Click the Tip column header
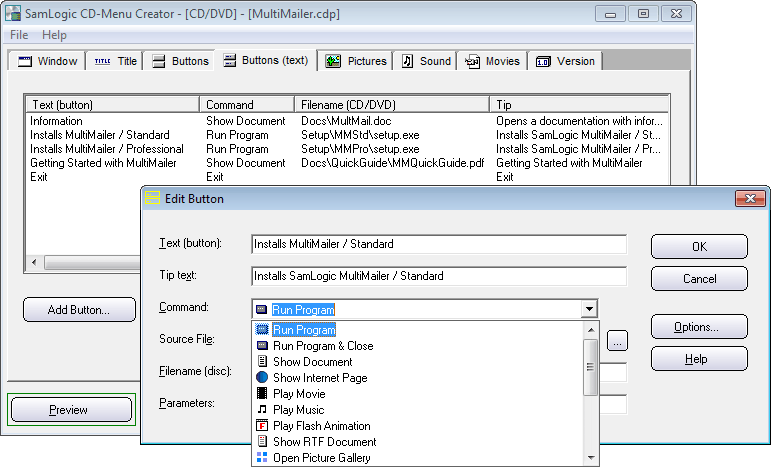The width and height of the screenshot is (771, 467). coord(579,104)
